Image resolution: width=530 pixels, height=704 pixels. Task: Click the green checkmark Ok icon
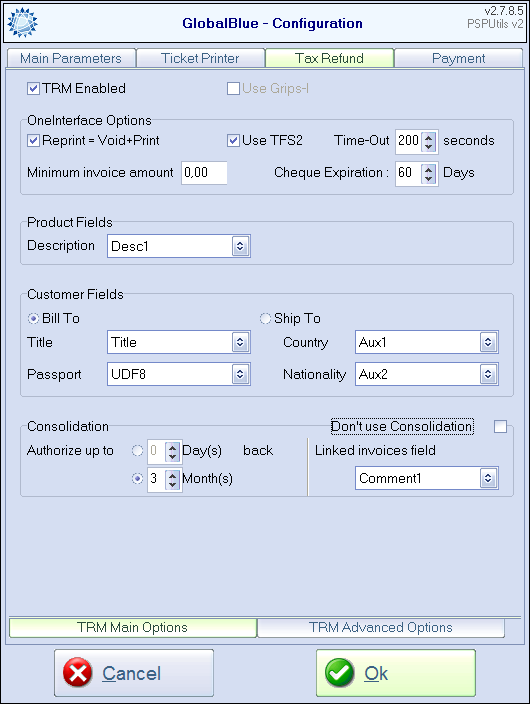click(x=340, y=673)
